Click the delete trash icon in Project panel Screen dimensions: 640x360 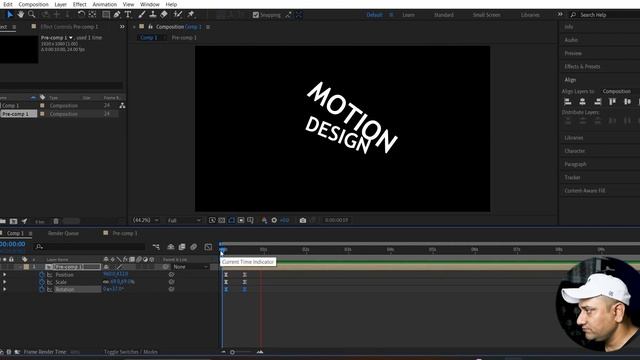pyautogui.click(x=56, y=221)
